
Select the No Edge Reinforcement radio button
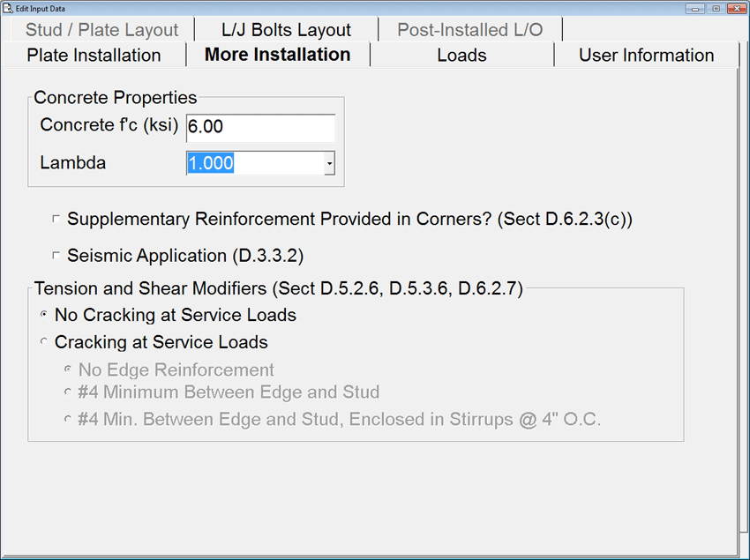(68, 370)
